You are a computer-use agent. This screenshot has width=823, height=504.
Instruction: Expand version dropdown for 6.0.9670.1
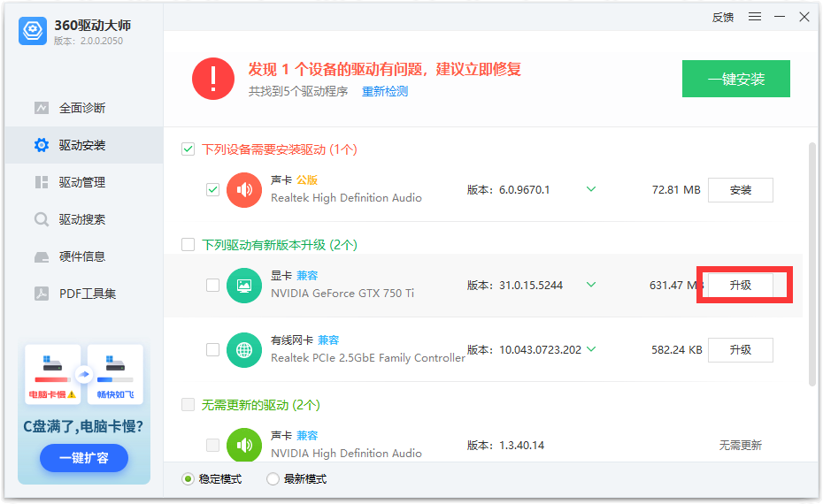(x=591, y=189)
